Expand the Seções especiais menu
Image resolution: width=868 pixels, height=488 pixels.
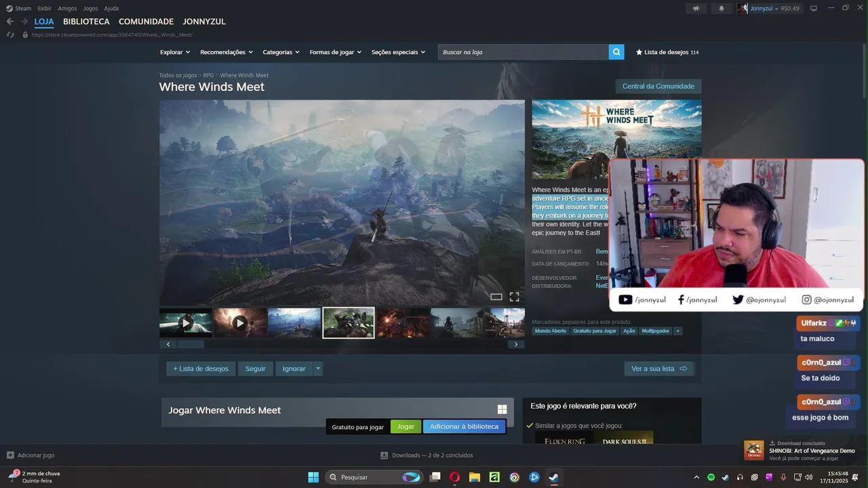pos(399,52)
